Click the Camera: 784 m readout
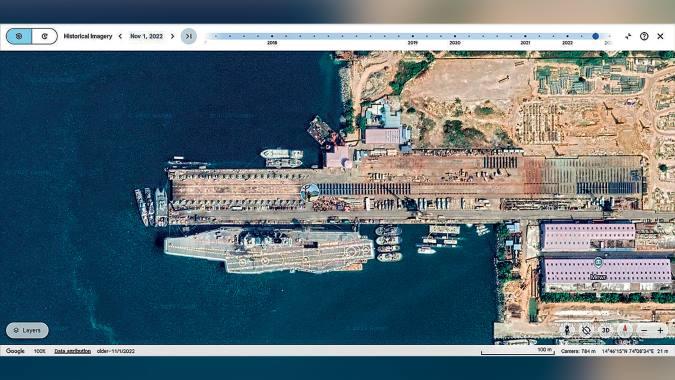 point(578,351)
